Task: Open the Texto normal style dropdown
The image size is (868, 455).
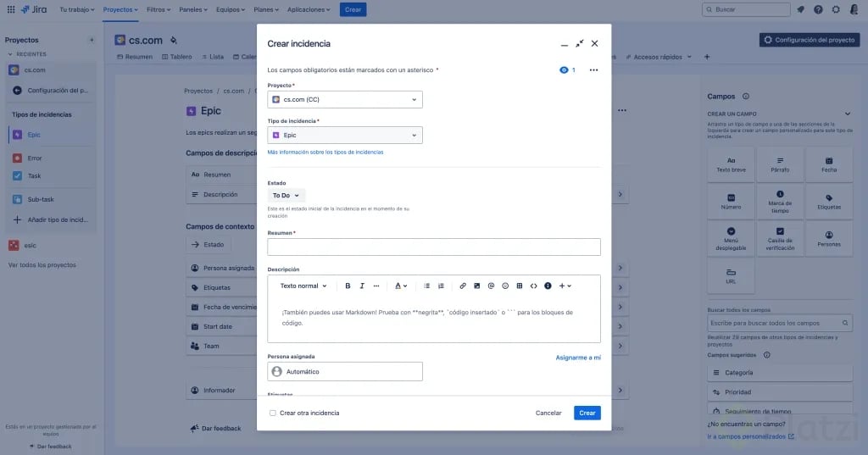Action: coord(303,286)
